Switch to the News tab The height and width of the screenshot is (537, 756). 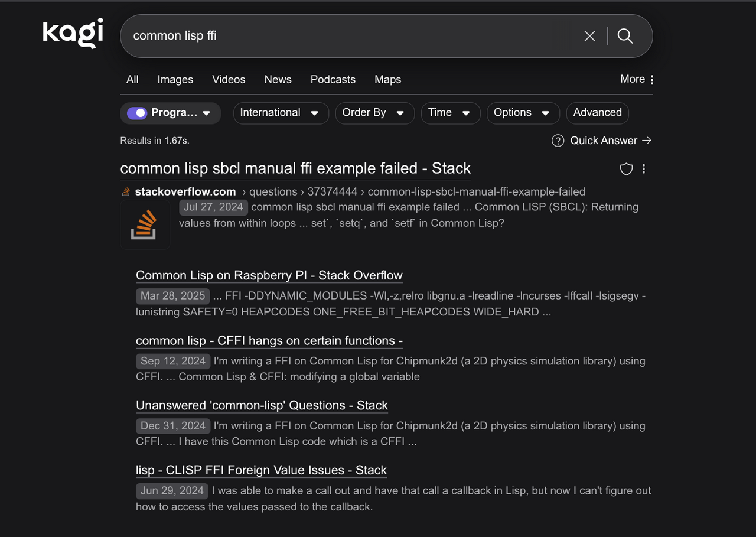coord(278,80)
